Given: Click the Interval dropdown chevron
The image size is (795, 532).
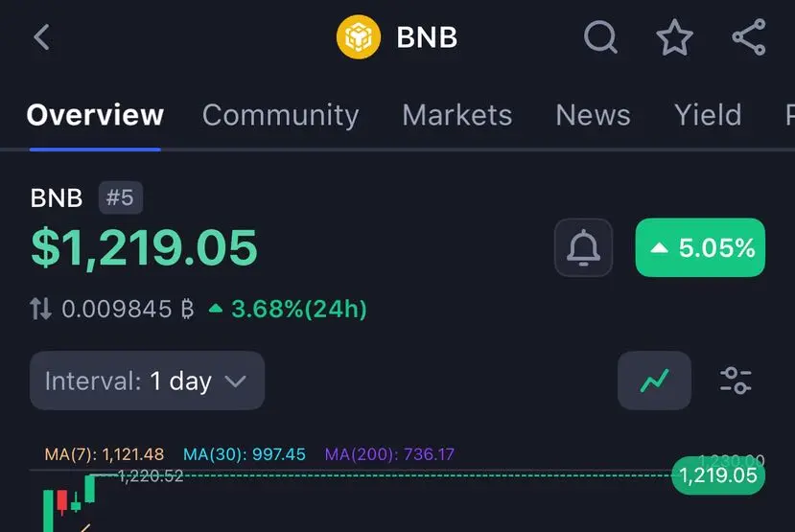Looking at the screenshot, I should point(235,381).
